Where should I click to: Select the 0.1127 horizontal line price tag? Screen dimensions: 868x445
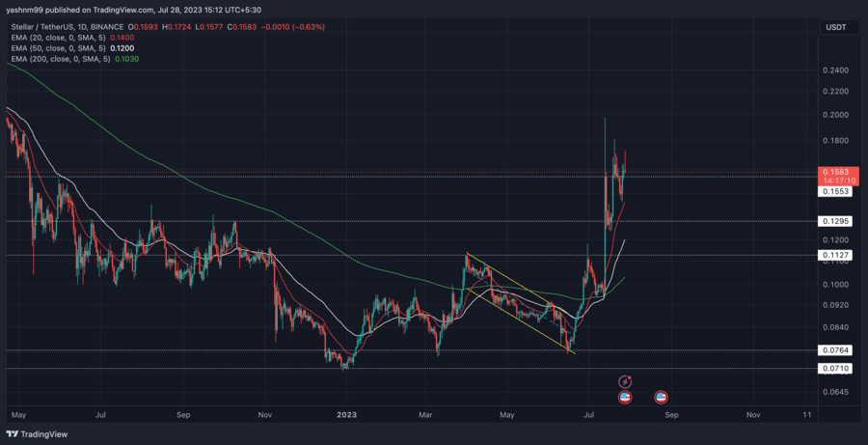pos(836,256)
